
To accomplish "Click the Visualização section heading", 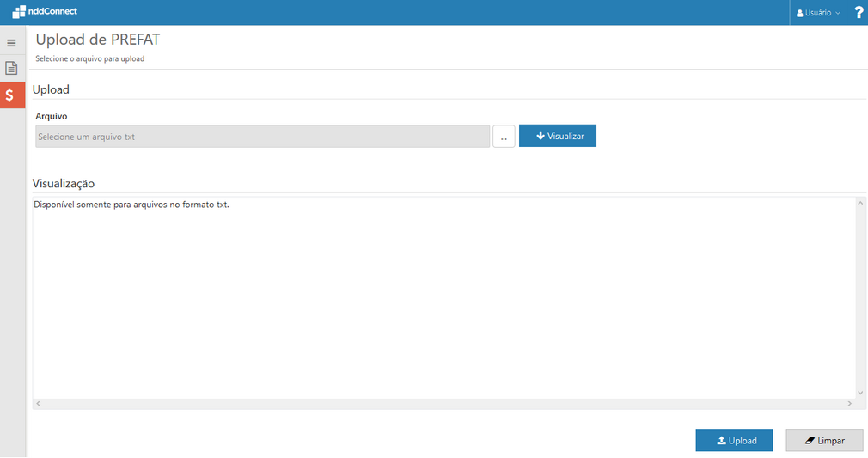I will coord(64,183).
